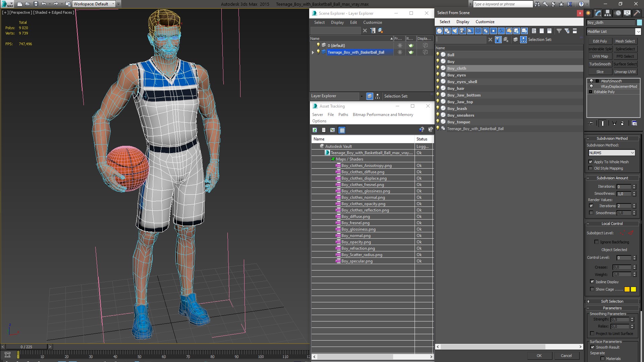Open the Motion command panel tab
The image size is (644, 362).
pos(618,13)
